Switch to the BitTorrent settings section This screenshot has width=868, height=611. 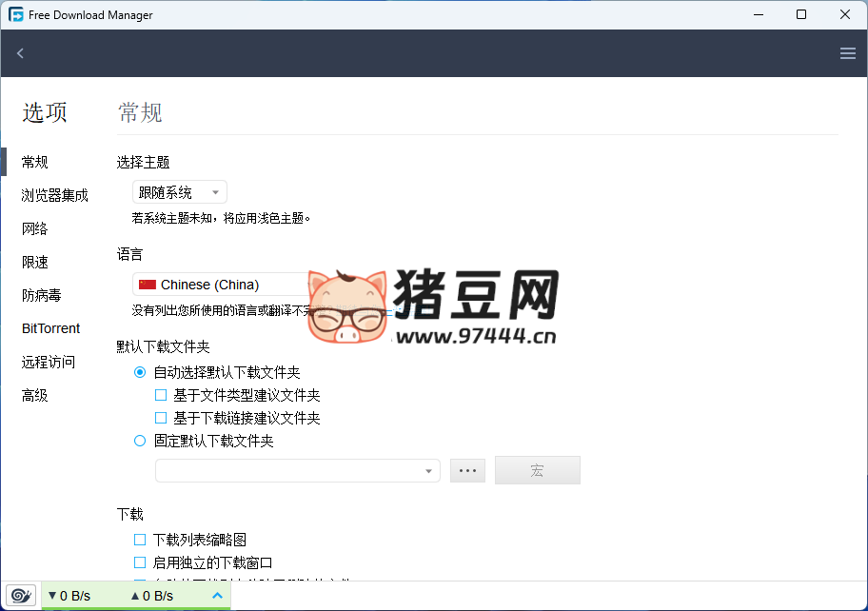tap(51, 328)
